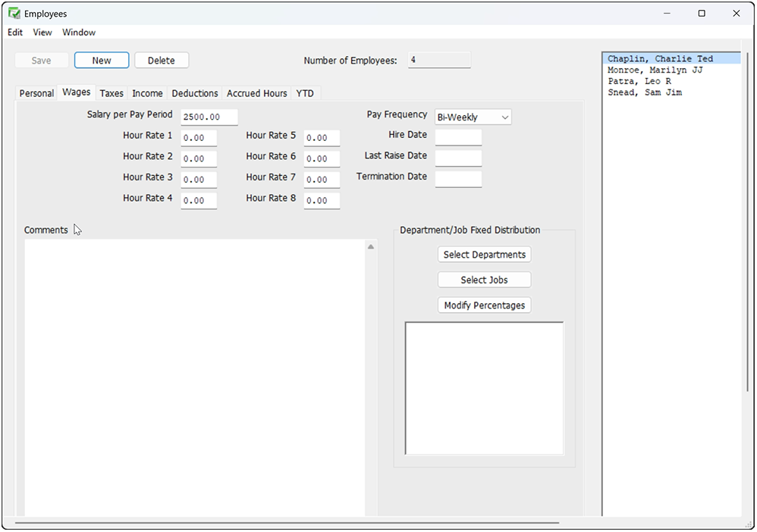Click the Hour Rate 4 field
The image size is (757, 532).
199,201
